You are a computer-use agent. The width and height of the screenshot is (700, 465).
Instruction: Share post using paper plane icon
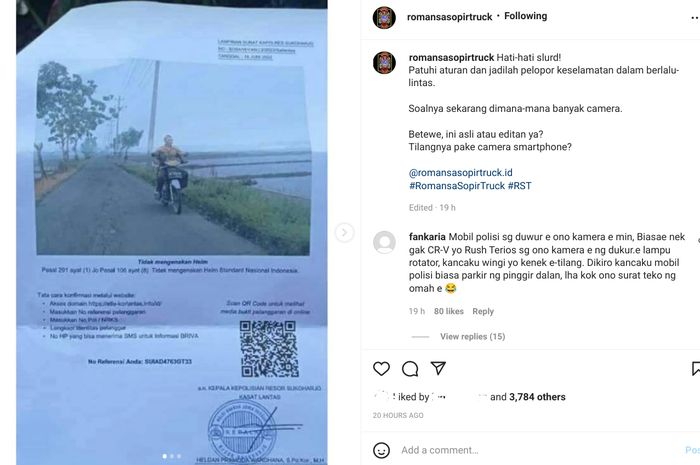438,368
